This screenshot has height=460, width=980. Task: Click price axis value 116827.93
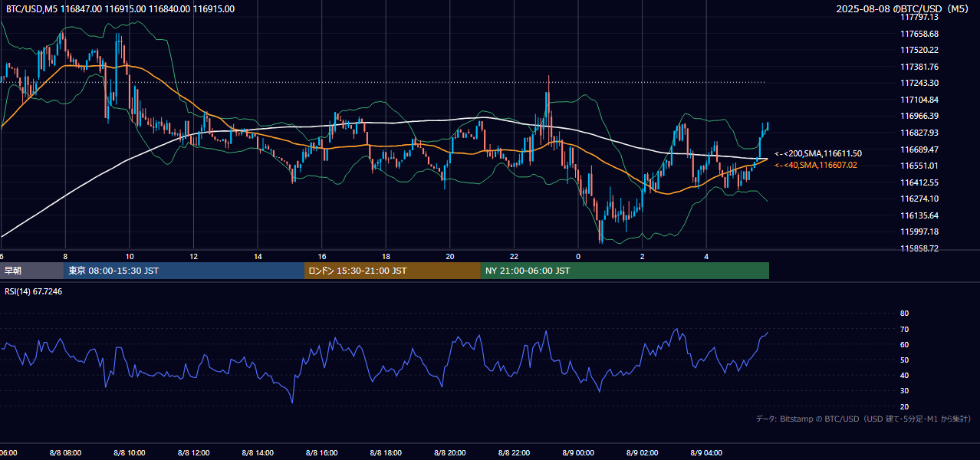919,133
